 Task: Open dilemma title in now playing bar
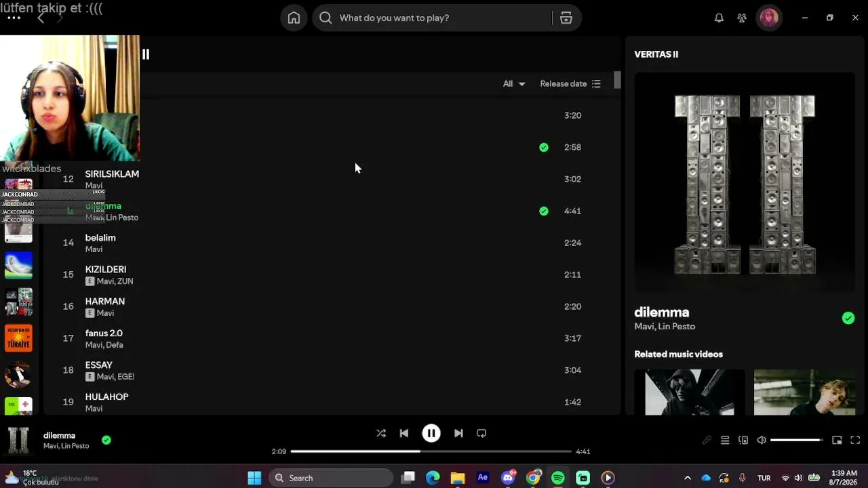point(59,436)
